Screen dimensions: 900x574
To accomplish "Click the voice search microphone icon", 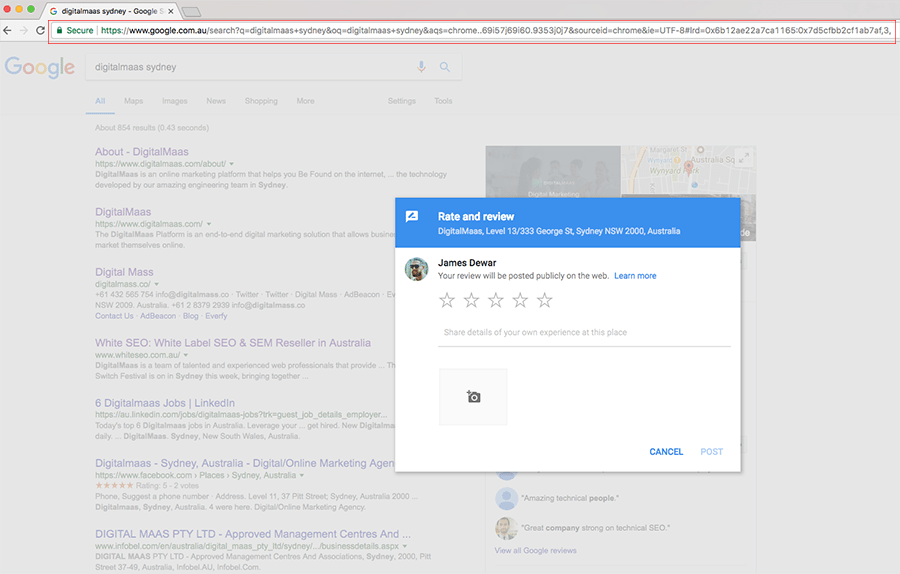I will coord(421,67).
